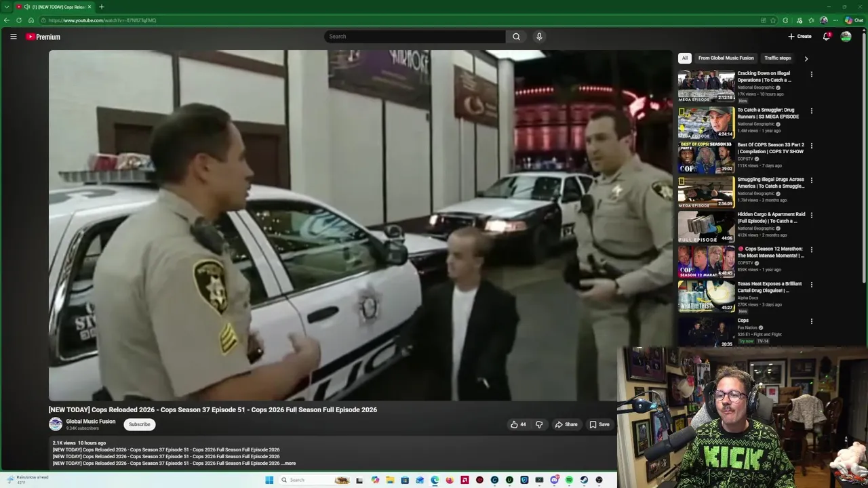Screen dimensions: 868x488
Task: Go back using the browser back arrow
Action: tap(6, 20)
